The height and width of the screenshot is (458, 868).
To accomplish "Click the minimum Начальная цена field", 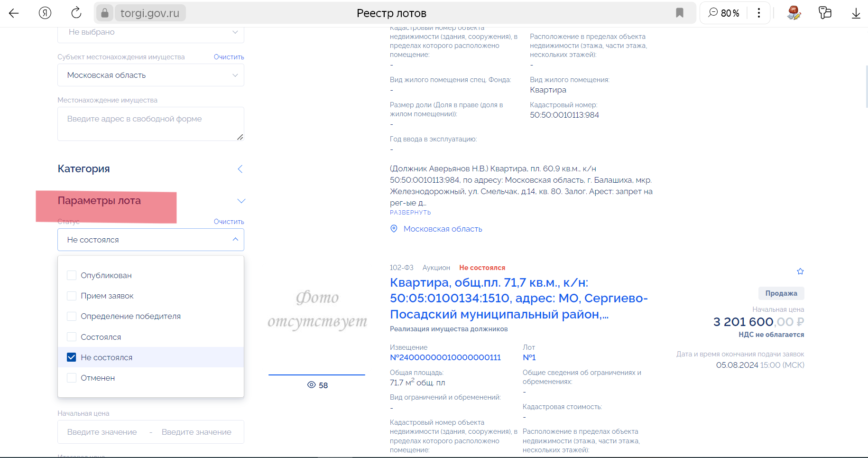I will (102, 432).
